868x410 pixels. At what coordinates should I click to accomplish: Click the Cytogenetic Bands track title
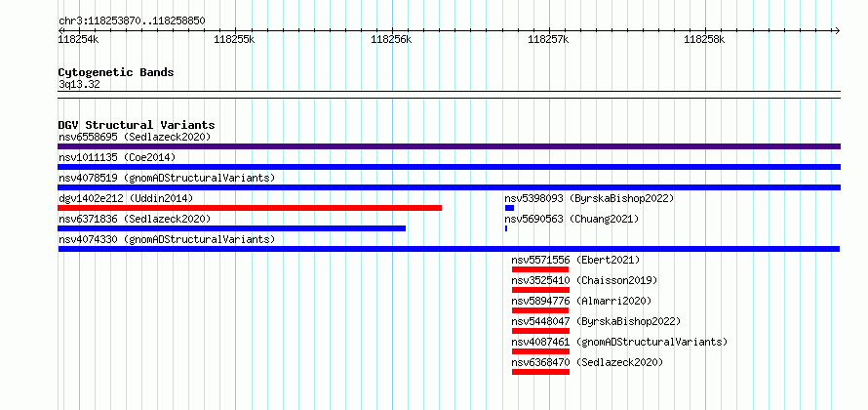pyautogui.click(x=116, y=72)
